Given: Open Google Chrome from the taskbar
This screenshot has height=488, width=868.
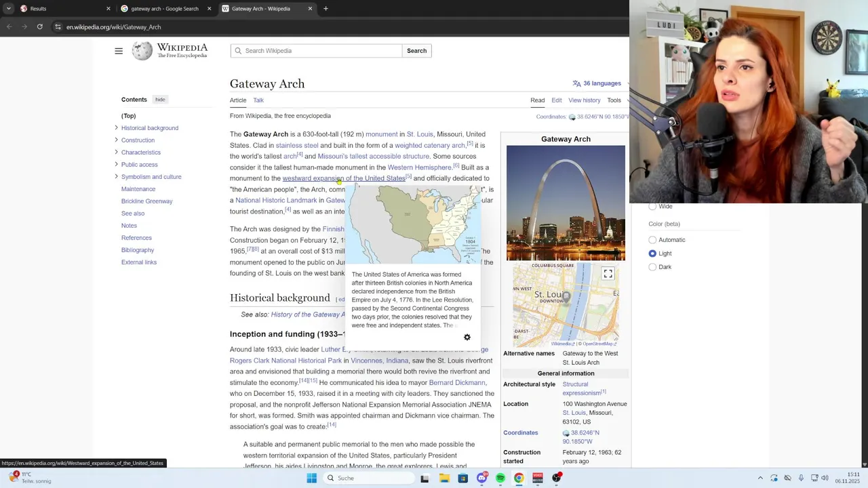Looking at the screenshot, I should 519,478.
